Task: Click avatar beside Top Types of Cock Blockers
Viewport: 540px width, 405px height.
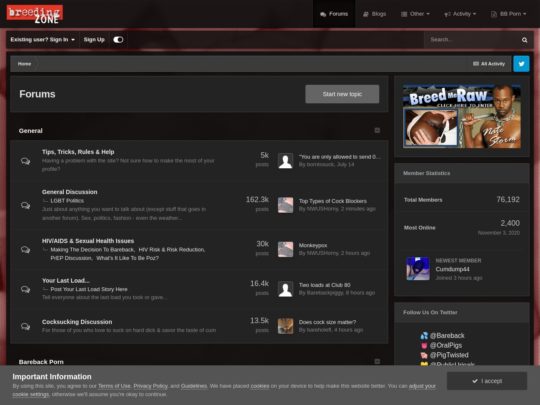Action: 285,205
